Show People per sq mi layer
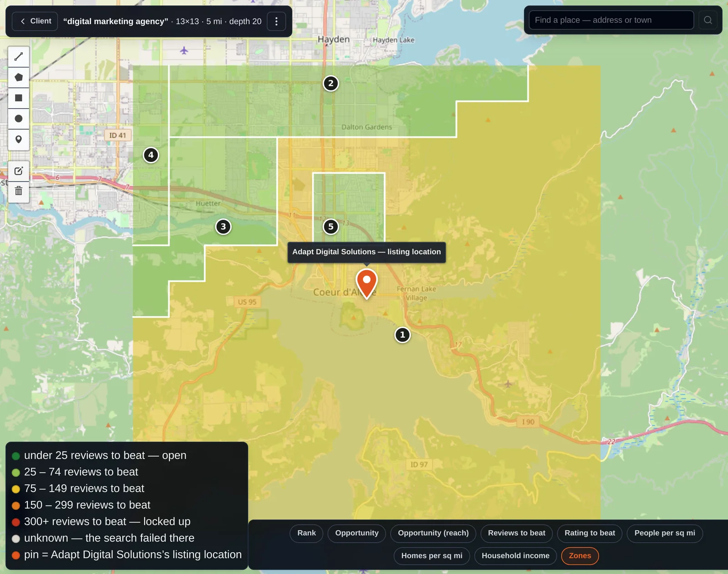728x574 pixels. (665, 533)
